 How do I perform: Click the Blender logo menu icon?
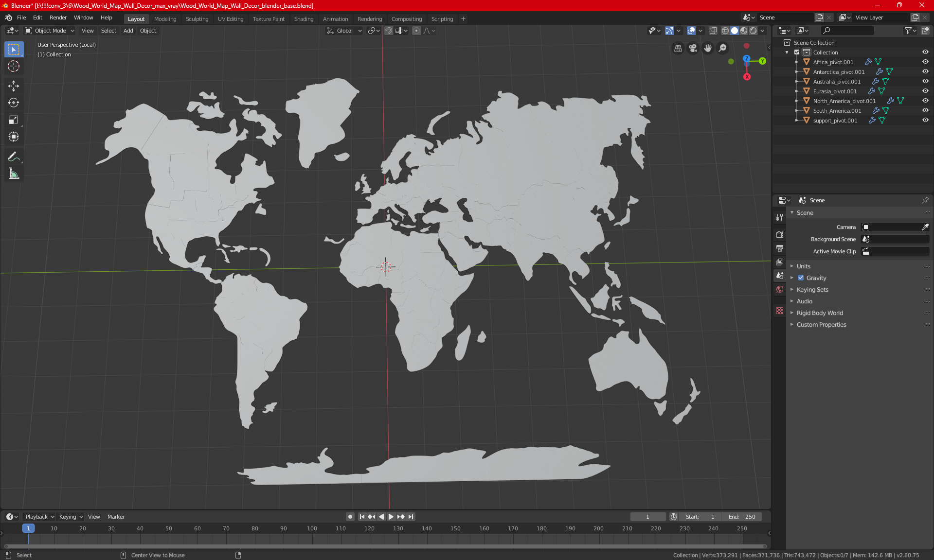point(9,17)
